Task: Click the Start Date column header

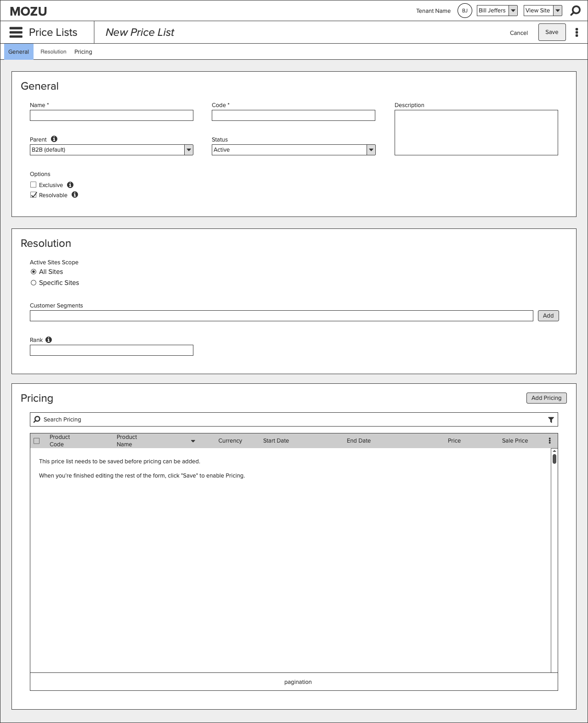Action: pos(276,440)
